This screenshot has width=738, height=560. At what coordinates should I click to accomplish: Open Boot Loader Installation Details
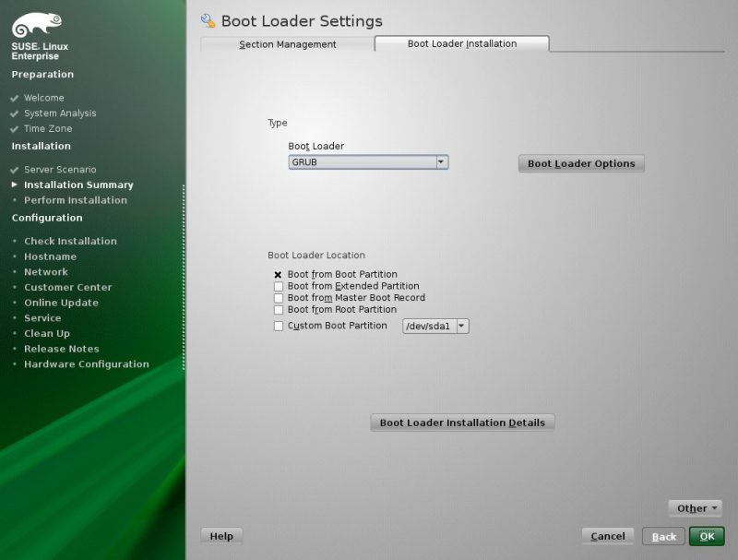pos(462,423)
